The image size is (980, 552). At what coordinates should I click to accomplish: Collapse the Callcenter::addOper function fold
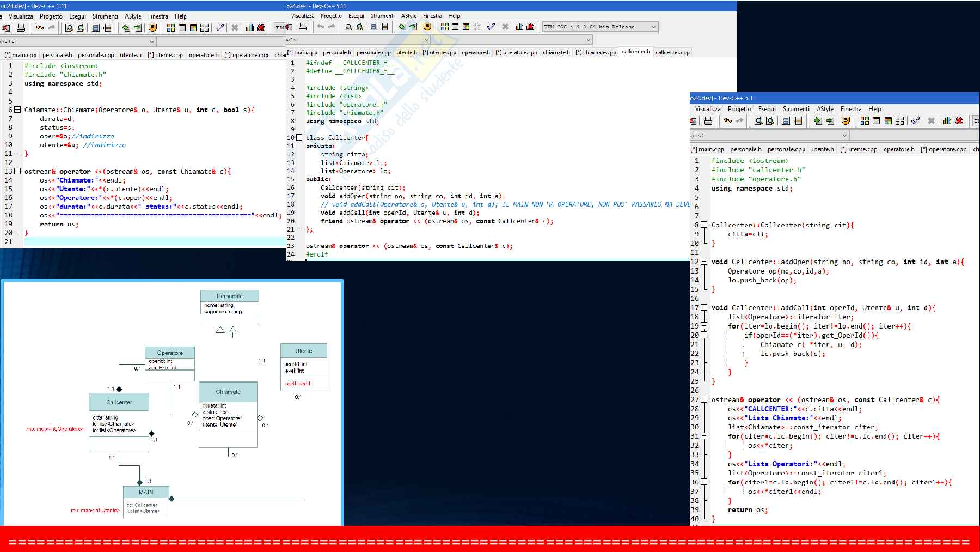pyautogui.click(x=704, y=262)
